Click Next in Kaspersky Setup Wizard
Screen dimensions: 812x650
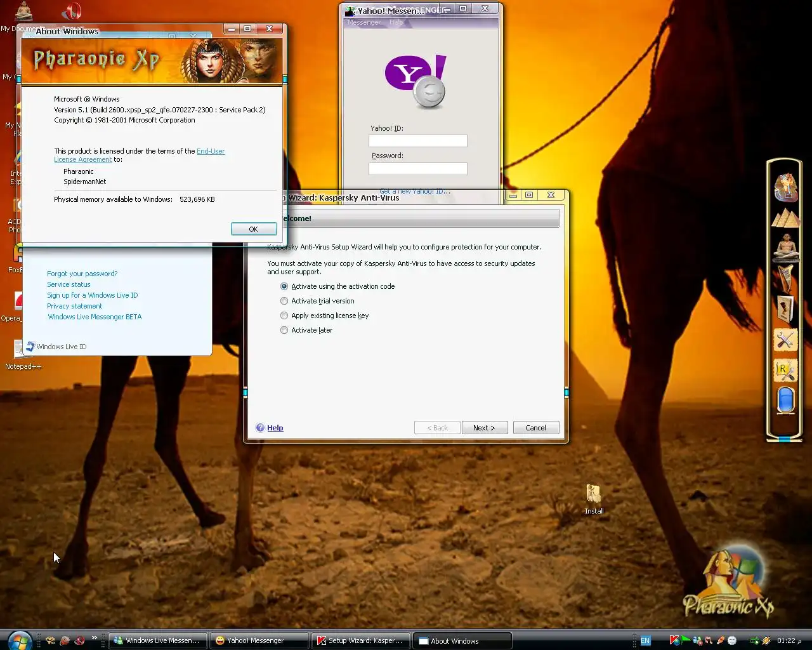485,428
